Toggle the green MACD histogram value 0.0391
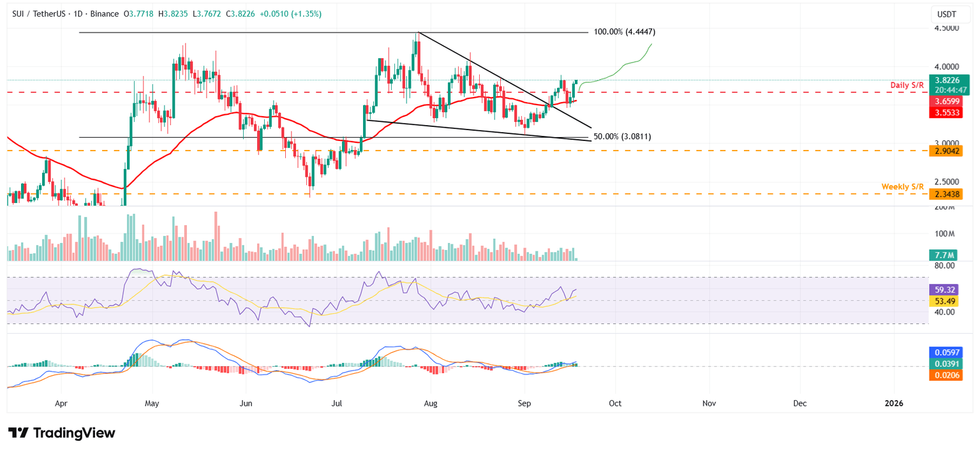The height and width of the screenshot is (453, 980). point(947,364)
